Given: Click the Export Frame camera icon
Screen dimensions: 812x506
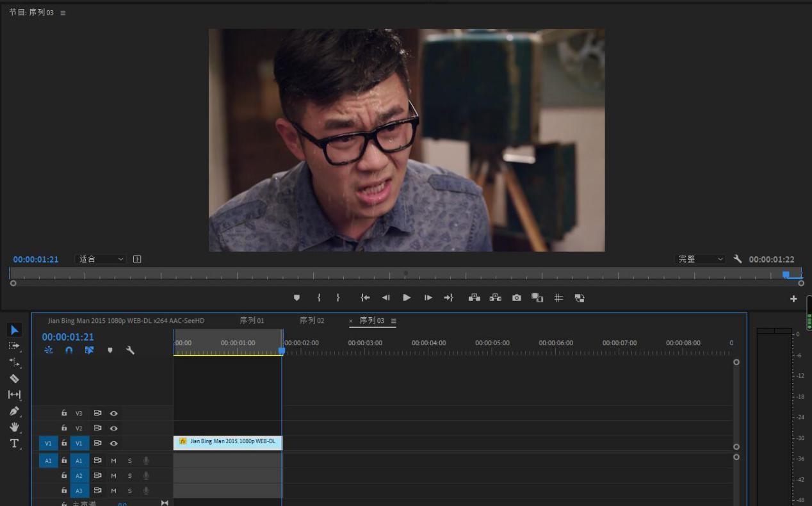Looking at the screenshot, I should point(516,298).
